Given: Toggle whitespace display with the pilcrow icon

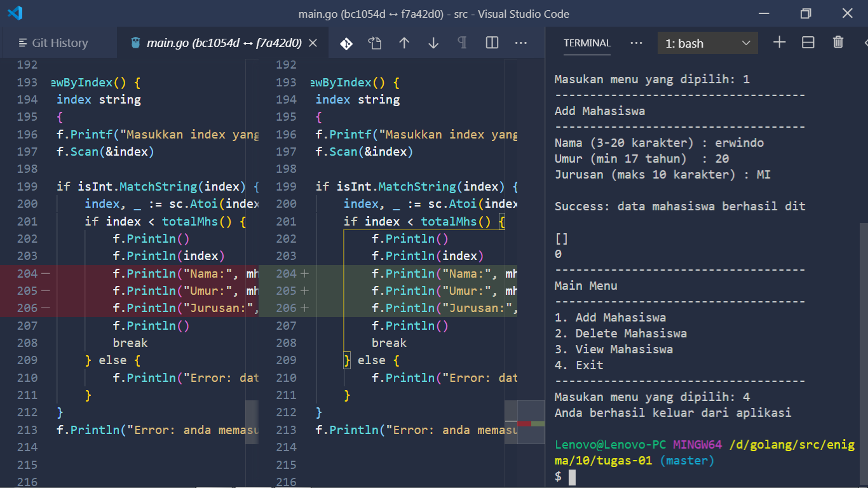Looking at the screenshot, I should point(463,43).
